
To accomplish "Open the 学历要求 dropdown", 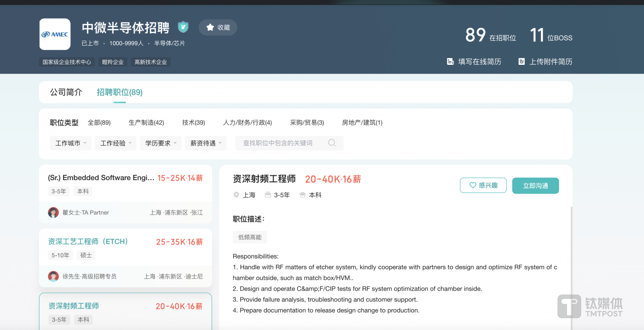I will (161, 143).
